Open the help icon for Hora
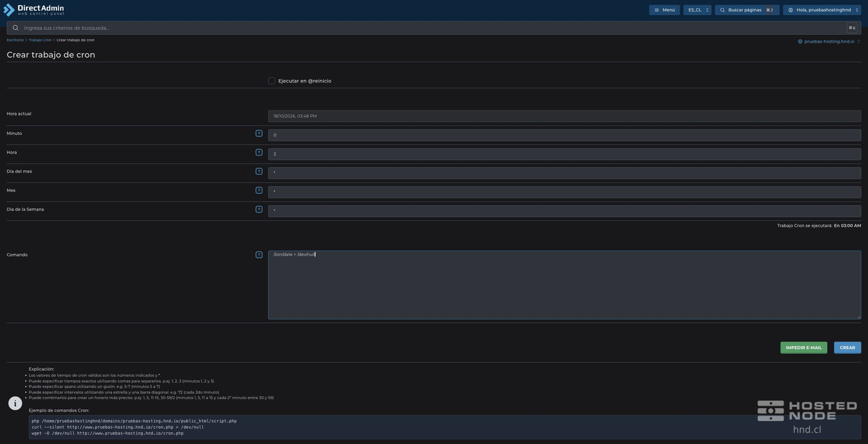 click(x=259, y=153)
